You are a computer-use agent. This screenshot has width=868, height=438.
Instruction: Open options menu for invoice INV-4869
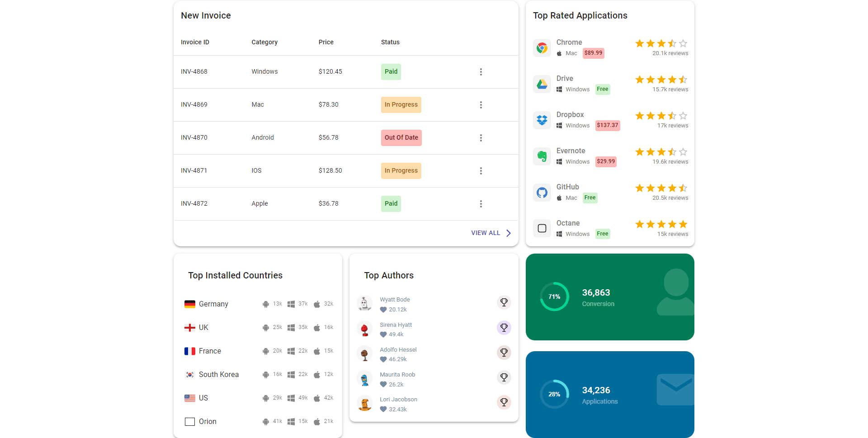pos(481,105)
